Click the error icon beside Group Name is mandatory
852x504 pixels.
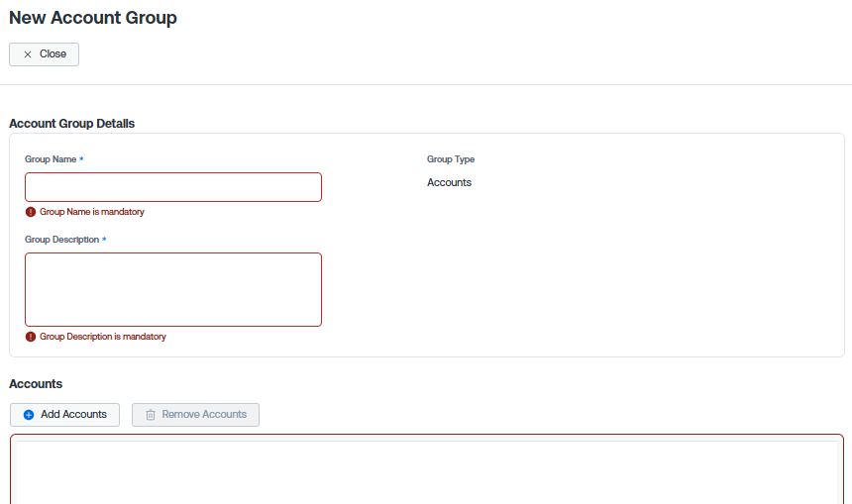tap(31, 212)
